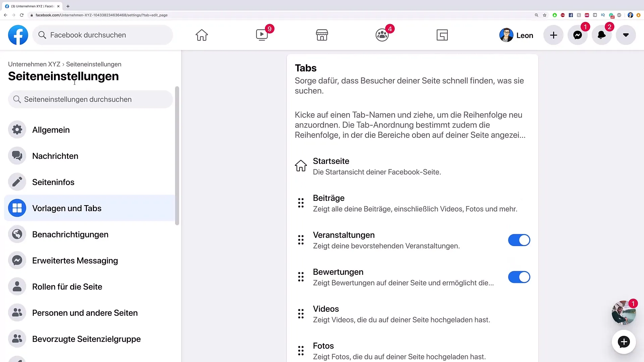The image size is (644, 362).
Task: Open Bevorzugte Seitenzielgruppe settings
Action: pos(90,339)
